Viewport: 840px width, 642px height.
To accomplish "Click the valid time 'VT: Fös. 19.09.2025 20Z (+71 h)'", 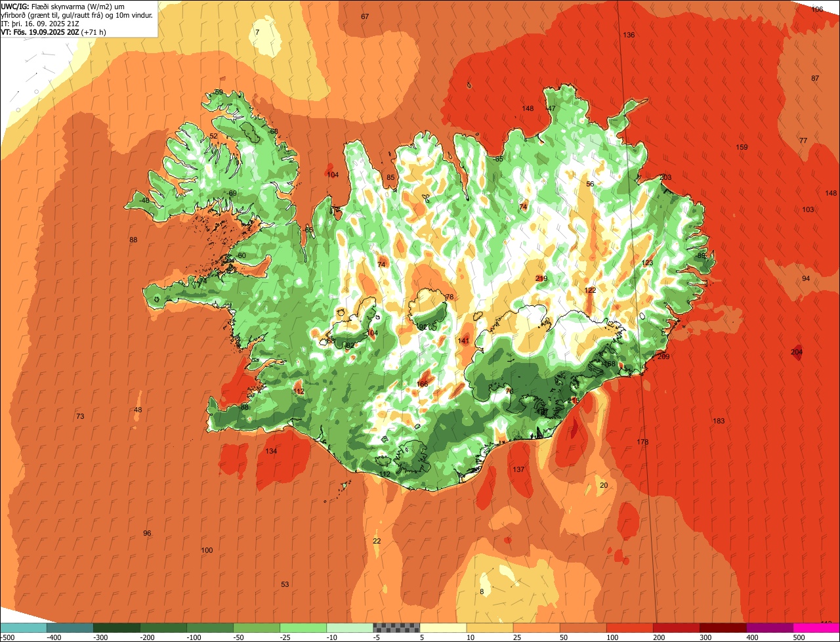I will (54, 31).
